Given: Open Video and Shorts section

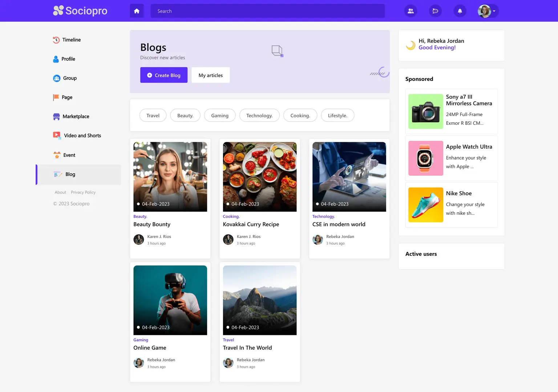Looking at the screenshot, I should click(x=82, y=136).
